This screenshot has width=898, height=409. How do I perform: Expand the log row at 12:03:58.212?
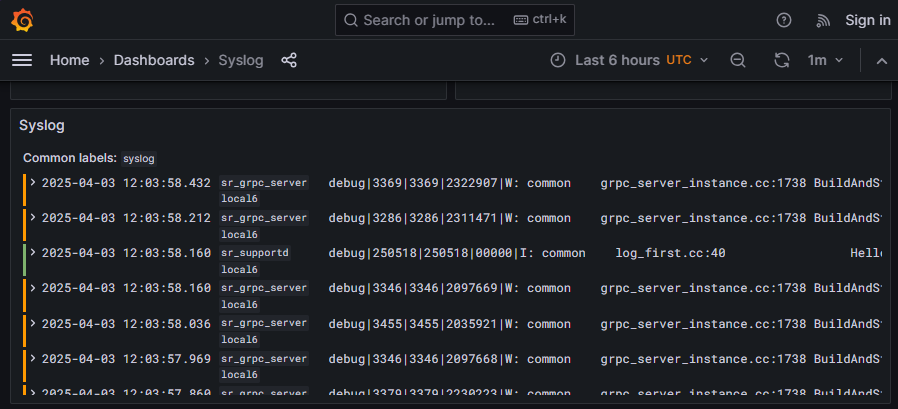tap(33, 217)
